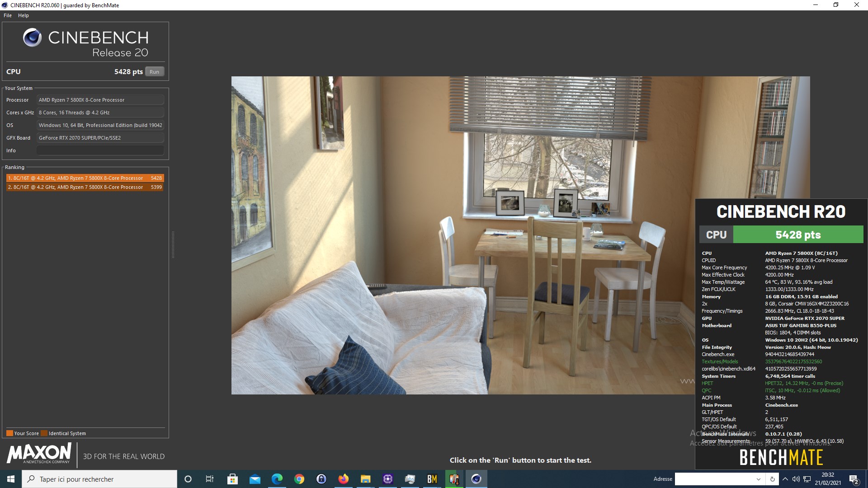Expand the Adresse toolbar dropdown arrow

point(759,479)
